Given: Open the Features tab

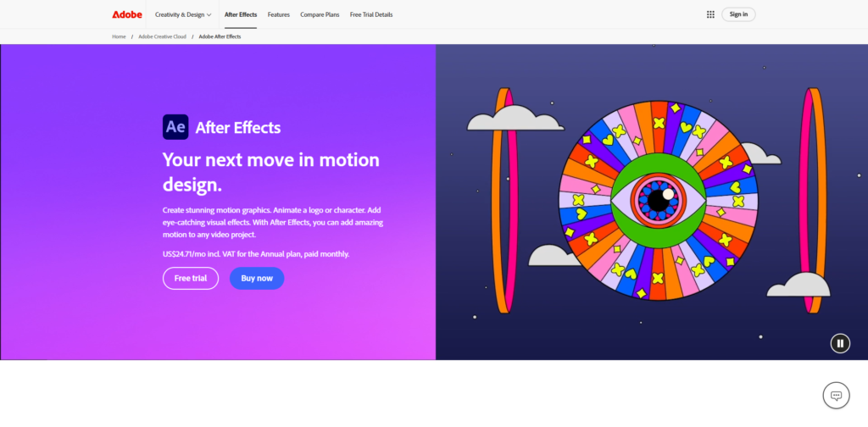Looking at the screenshot, I should coord(278,14).
